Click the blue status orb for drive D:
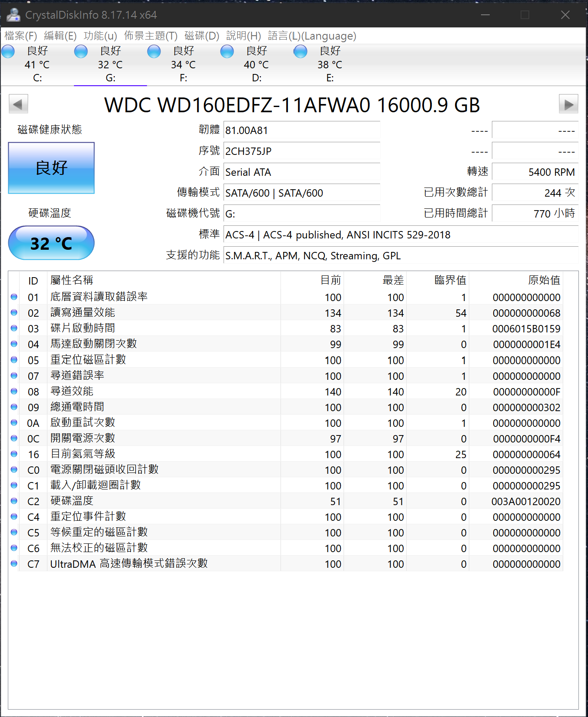The height and width of the screenshot is (717, 588). click(227, 51)
